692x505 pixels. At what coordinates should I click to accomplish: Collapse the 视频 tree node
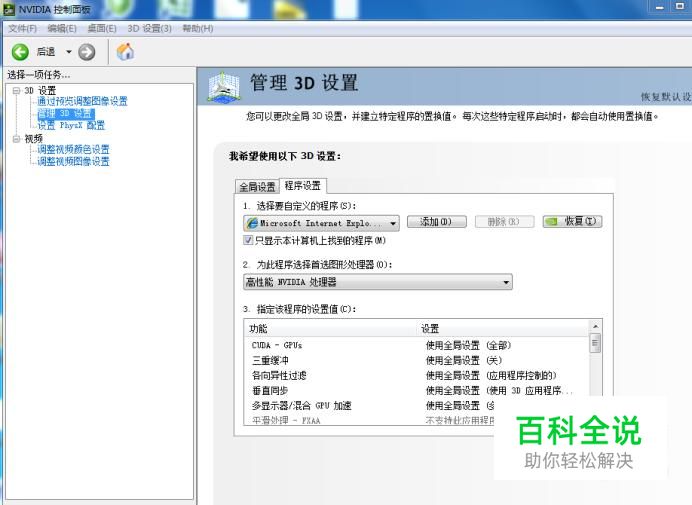[x=16, y=139]
